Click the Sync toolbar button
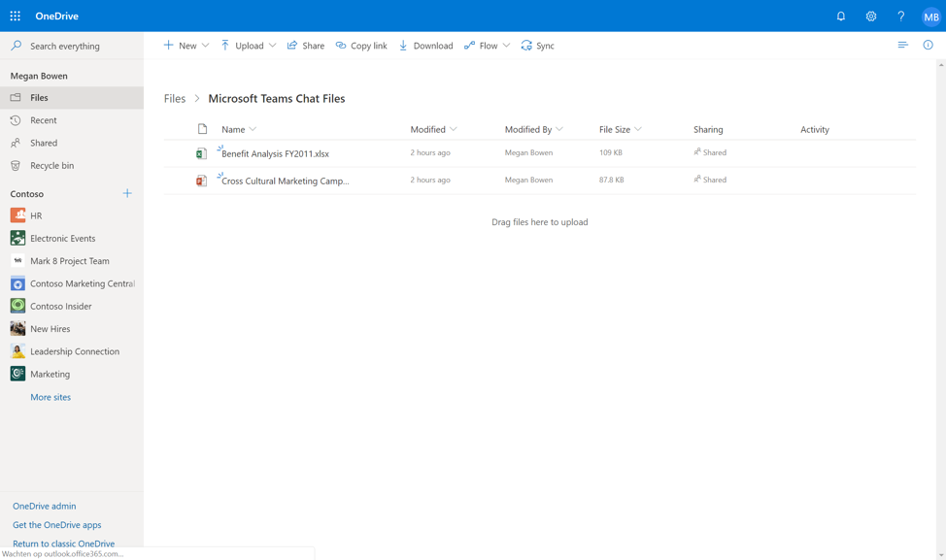946x560 pixels. tap(537, 46)
